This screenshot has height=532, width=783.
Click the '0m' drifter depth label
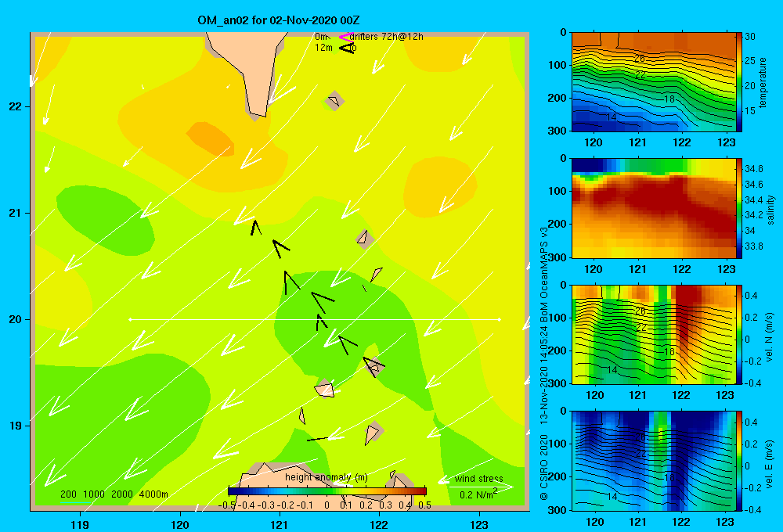click(322, 37)
